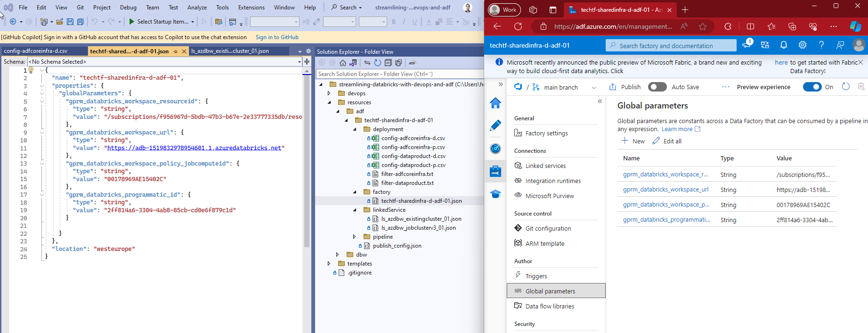Open ADF feedback icon
Viewport: 868px width, 333px height.
(840, 45)
